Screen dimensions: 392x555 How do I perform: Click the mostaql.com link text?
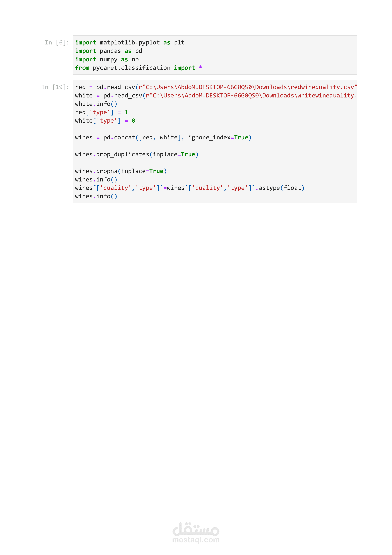(x=196, y=540)
